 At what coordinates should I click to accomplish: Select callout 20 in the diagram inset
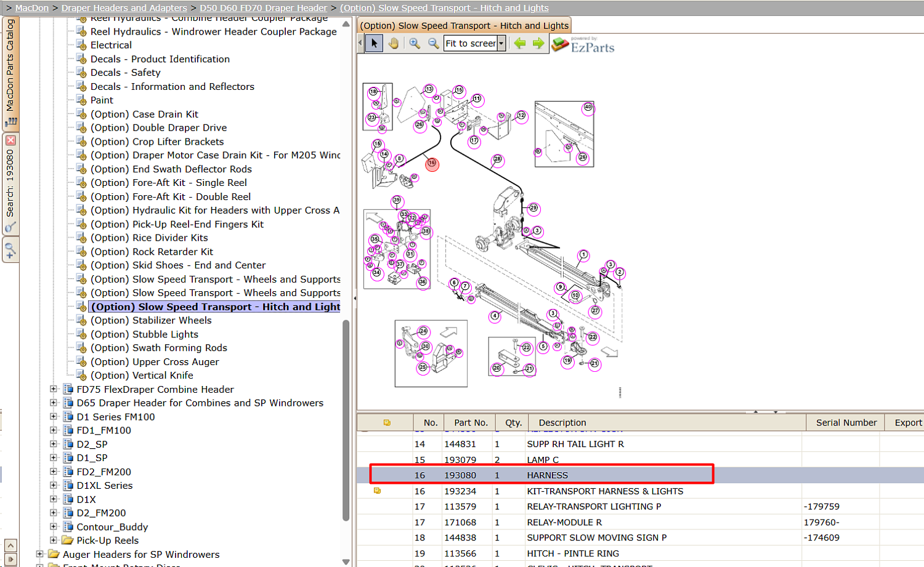coord(496,368)
